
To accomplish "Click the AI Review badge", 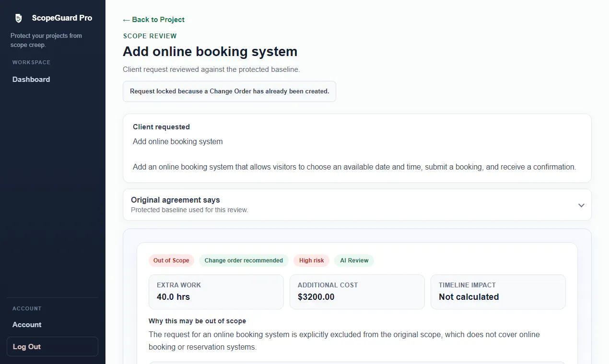I will pos(354,261).
